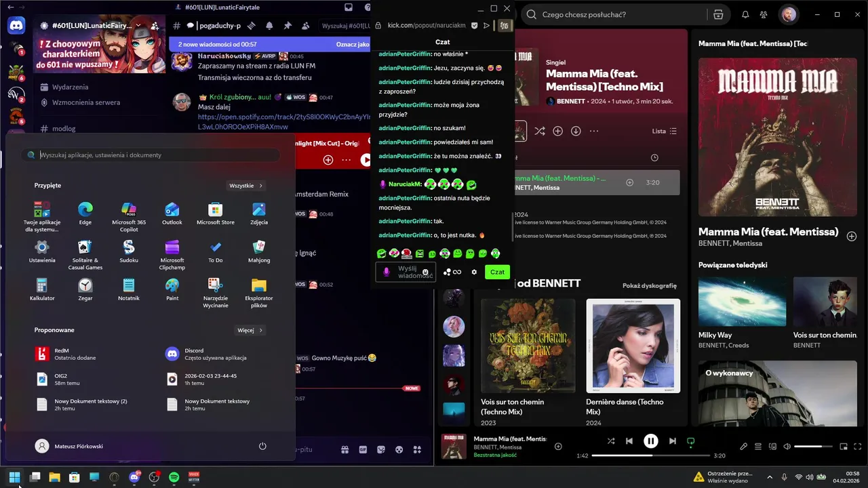
Task: Toggle shuffle next to album play button
Action: (x=539, y=131)
